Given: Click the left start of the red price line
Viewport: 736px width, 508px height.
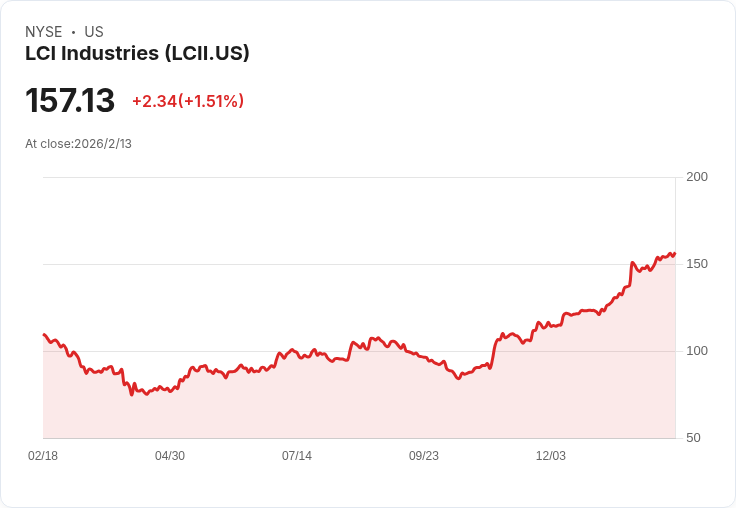Looking at the screenshot, I should click(44, 335).
